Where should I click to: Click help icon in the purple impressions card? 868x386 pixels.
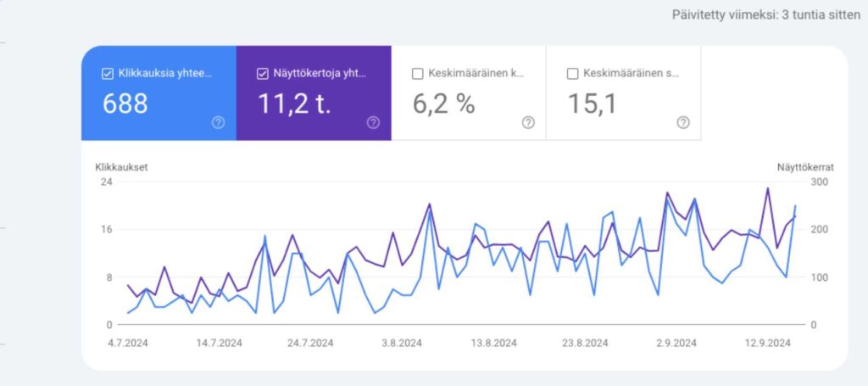pyautogui.click(x=373, y=123)
